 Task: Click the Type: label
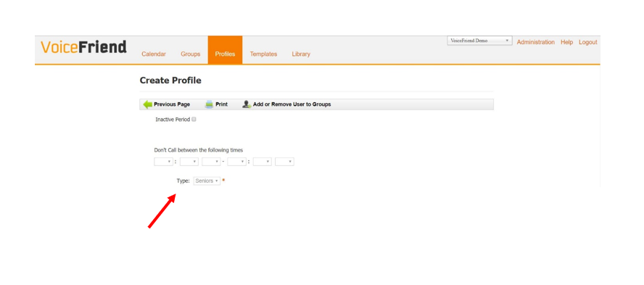pos(183,181)
